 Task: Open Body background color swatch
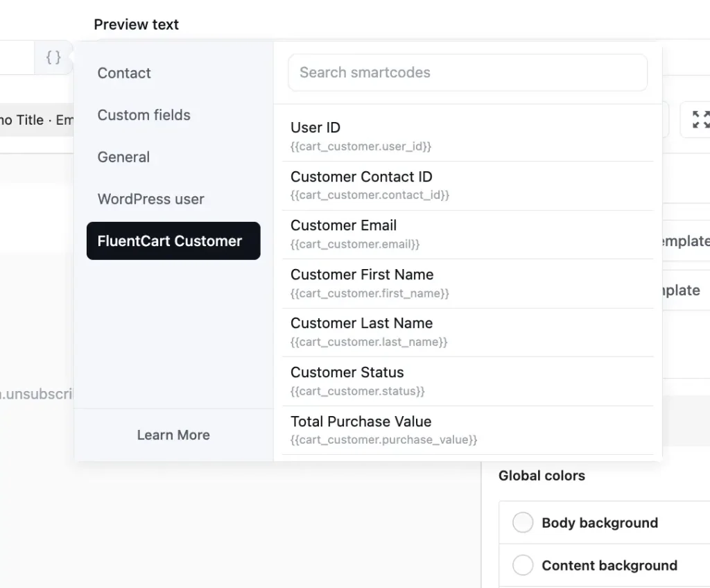(x=523, y=522)
